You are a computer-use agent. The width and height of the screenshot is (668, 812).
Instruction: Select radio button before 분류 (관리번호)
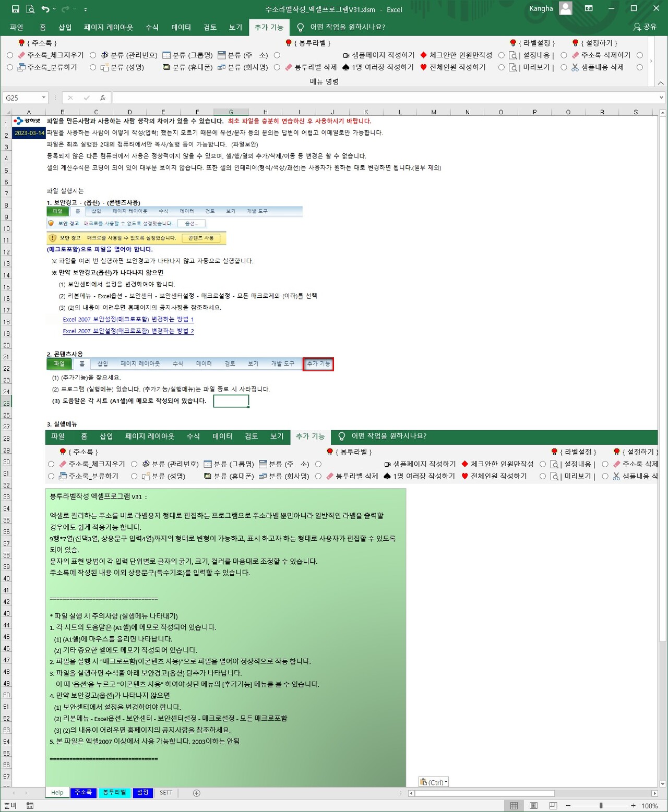click(93, 55)
